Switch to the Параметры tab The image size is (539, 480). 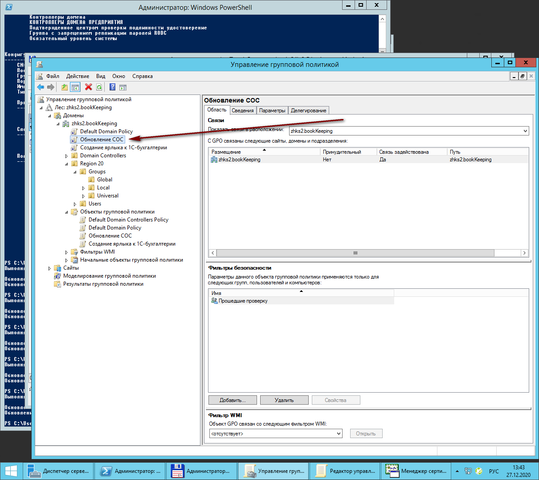click(x=272, y=110)
